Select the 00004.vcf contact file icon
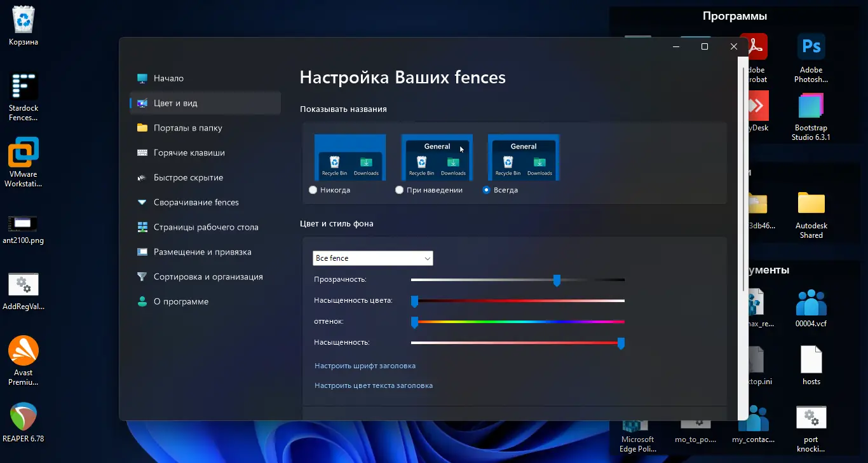This screenshot has height=463, width=868. pos(811,308)
